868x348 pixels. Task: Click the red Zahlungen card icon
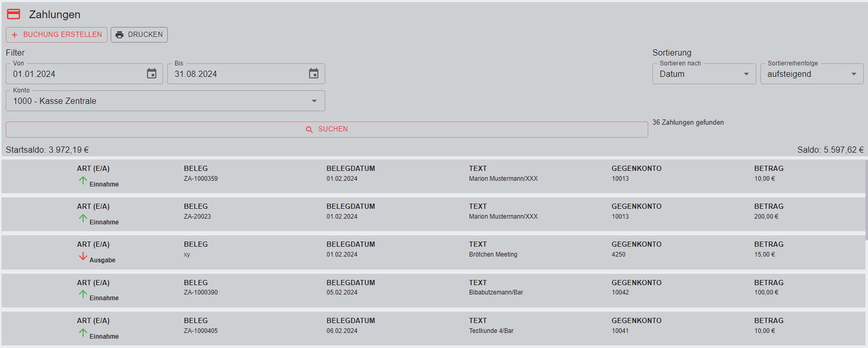pyautogui.click(x=14, y=14)
